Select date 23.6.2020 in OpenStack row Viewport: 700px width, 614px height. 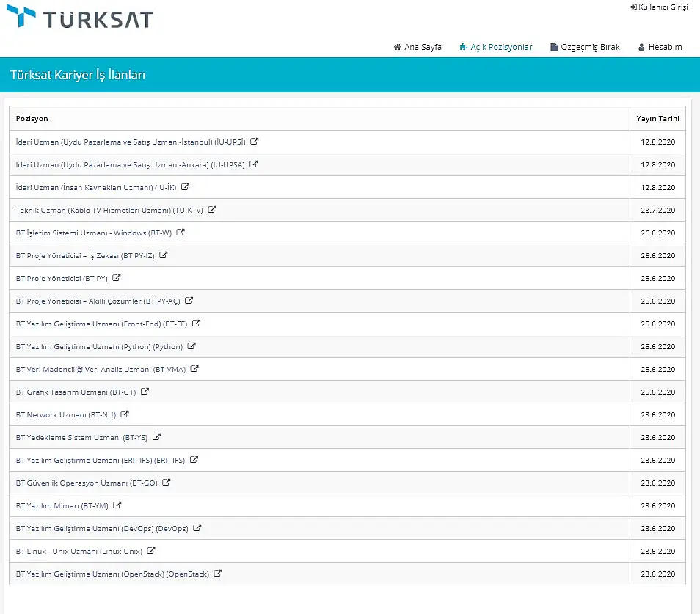(x=657, y=574)
